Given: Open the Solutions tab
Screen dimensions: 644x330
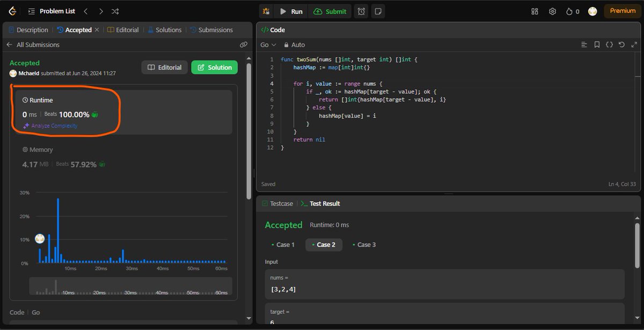Looking at the screenshot, I should pyautogui.click(x=165, y=30).
